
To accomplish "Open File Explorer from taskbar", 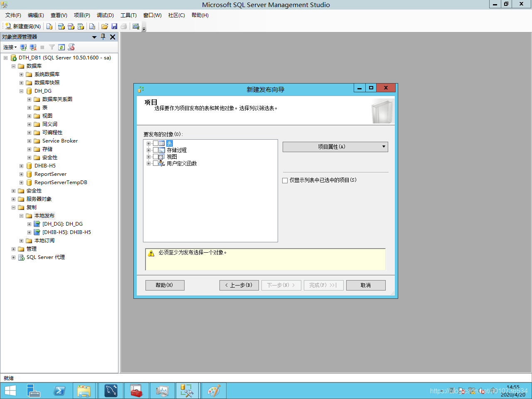I will 84,391.
